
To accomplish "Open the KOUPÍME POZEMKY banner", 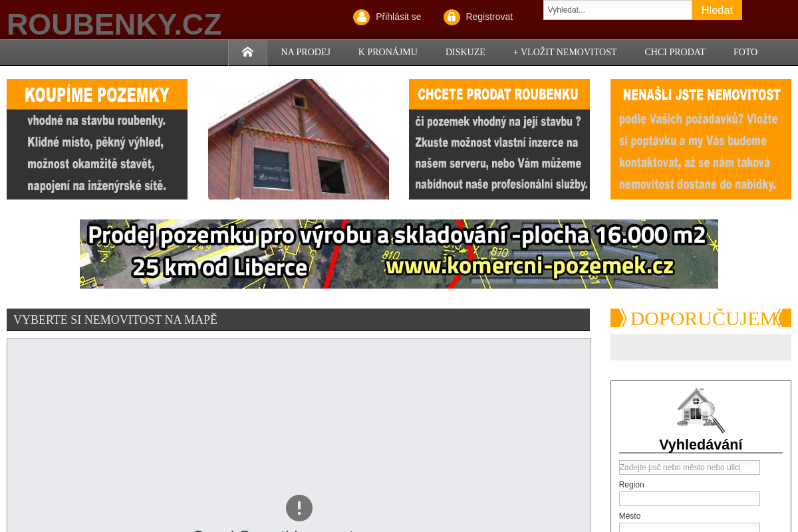I will (97, 139).
